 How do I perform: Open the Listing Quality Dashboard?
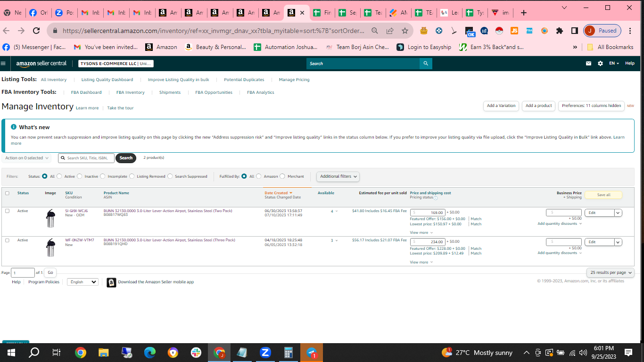107,80
